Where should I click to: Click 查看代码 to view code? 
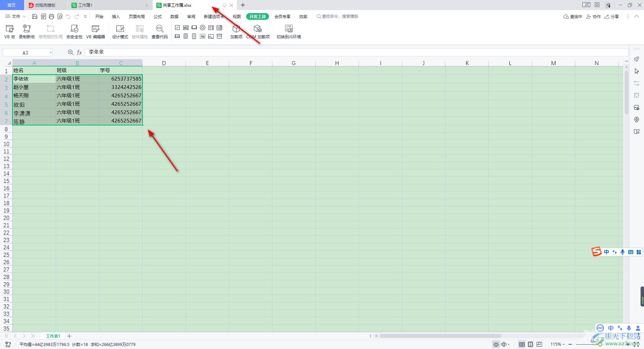(160, 32)
